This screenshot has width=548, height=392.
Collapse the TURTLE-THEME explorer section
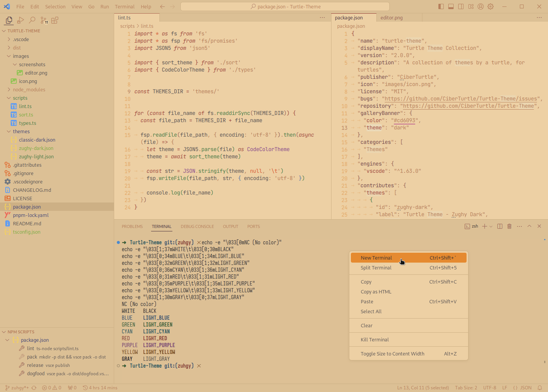[x=57, y=31]
